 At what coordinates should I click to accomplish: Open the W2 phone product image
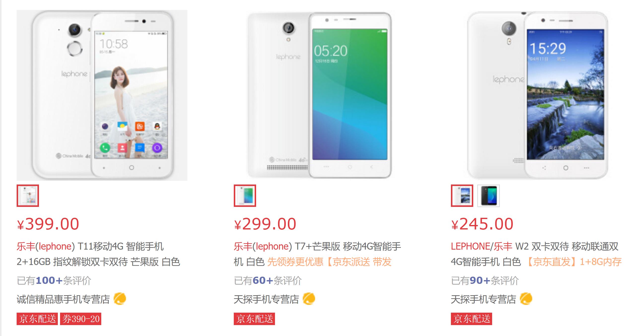(x=536, y=95)
